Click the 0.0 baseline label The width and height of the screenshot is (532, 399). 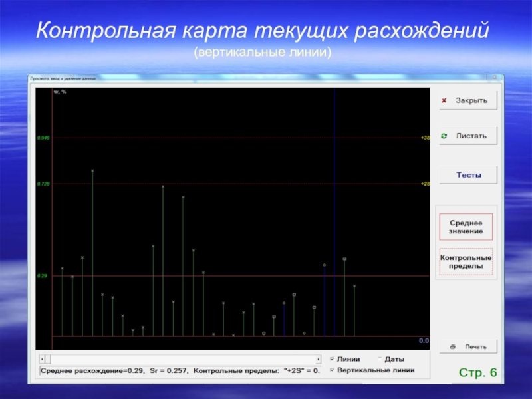(x=424, y=340)
